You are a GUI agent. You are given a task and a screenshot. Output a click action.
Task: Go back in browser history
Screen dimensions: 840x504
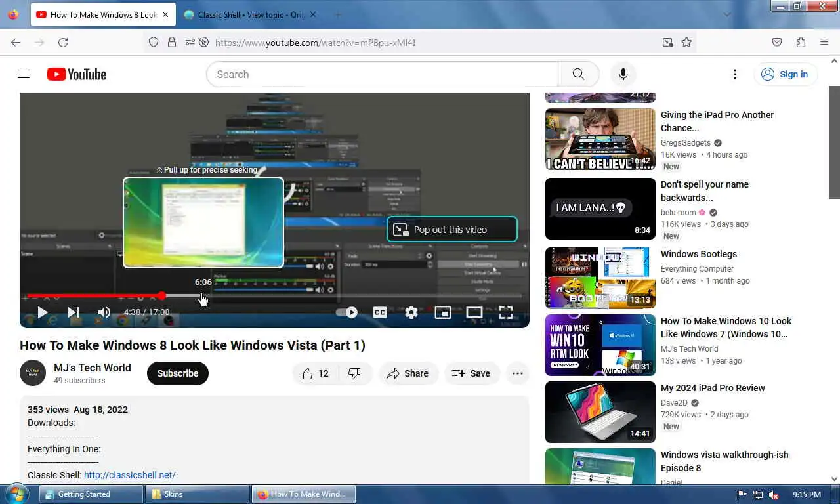pyautogui.click(x=16, y=42)
